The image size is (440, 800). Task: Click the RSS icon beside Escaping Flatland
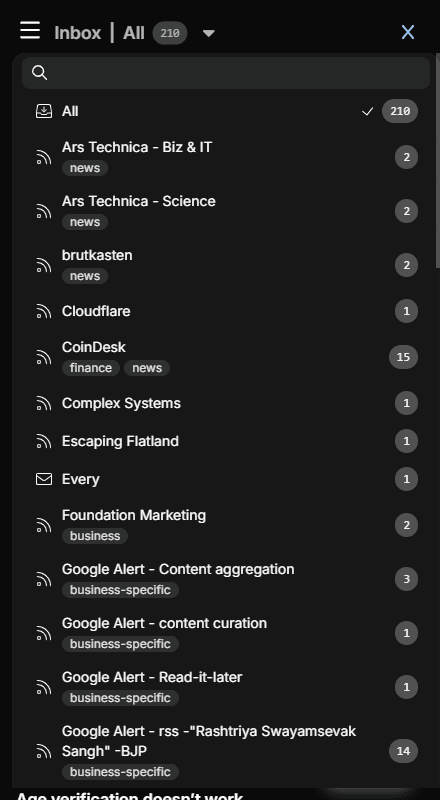point(44,441)
